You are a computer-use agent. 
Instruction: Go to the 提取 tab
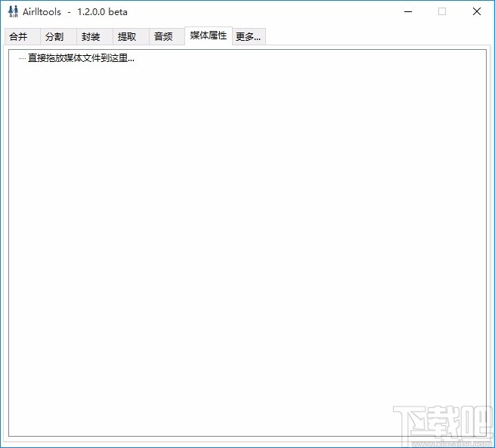pos(131,36)
